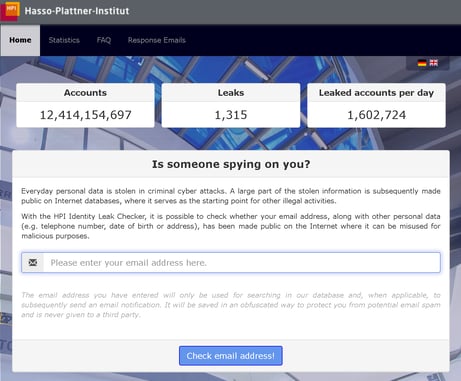Select the accounts count 12,414,154,697
This screenshot has width=461, height=381.
(x=85, y=115)
